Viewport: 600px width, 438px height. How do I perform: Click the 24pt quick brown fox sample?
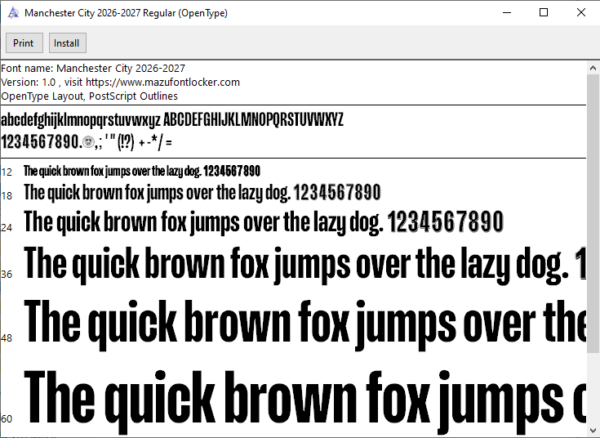(264, 222)
